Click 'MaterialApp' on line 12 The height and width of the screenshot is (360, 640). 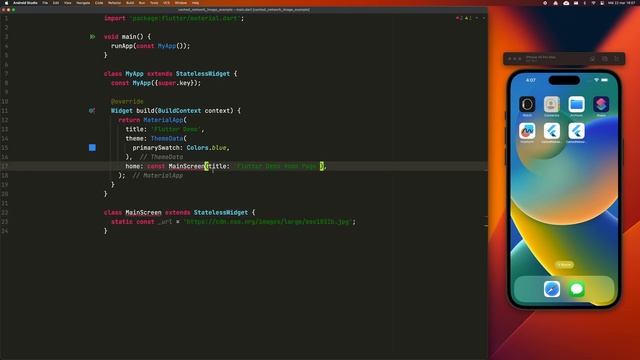point(164,120)
